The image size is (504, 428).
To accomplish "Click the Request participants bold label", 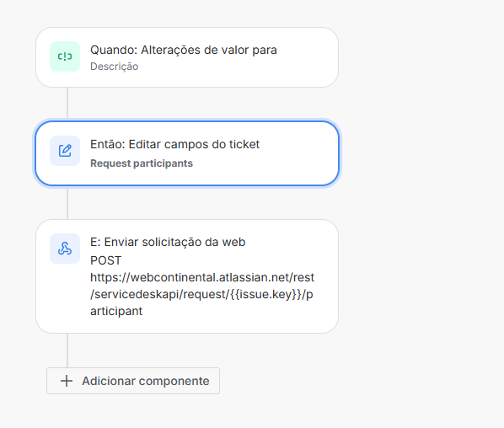I will coord(142,163).
